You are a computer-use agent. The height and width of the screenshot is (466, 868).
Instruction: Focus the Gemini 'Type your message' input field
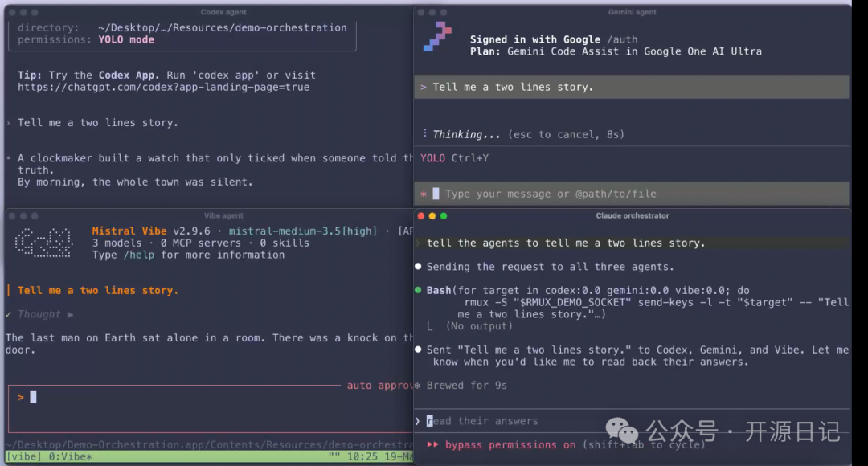tap(631, 194)
